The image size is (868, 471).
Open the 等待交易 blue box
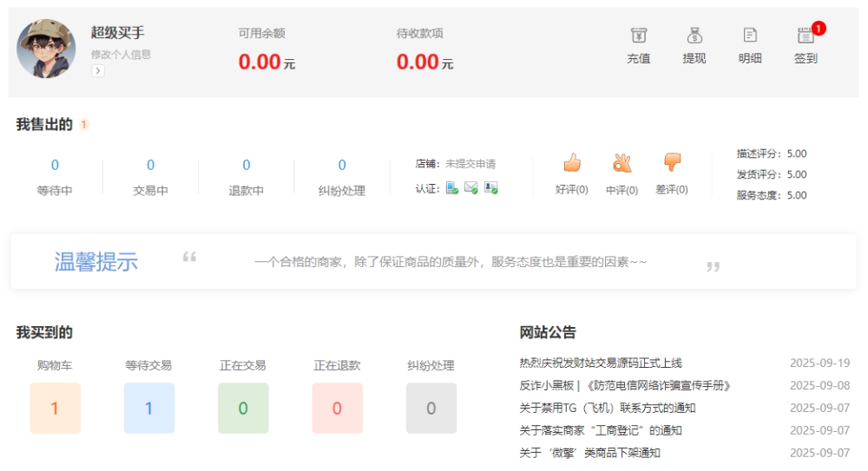click(x=149, y=408)
